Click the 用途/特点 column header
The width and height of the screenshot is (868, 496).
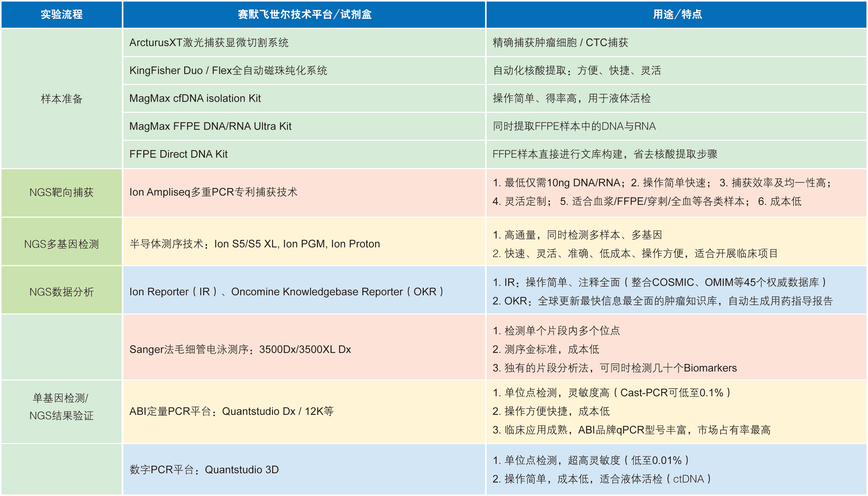677,14
